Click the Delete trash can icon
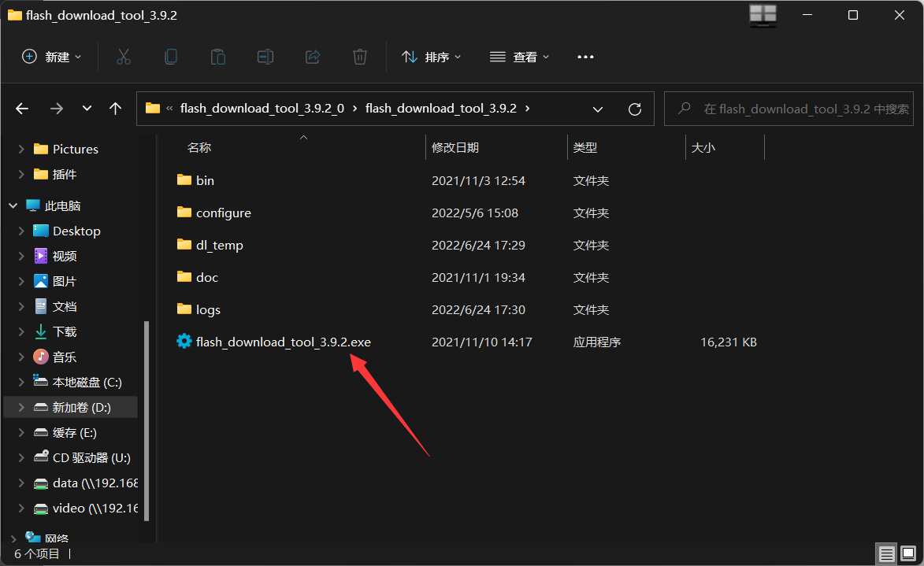924x566 pixels. [x=360, y=57]
